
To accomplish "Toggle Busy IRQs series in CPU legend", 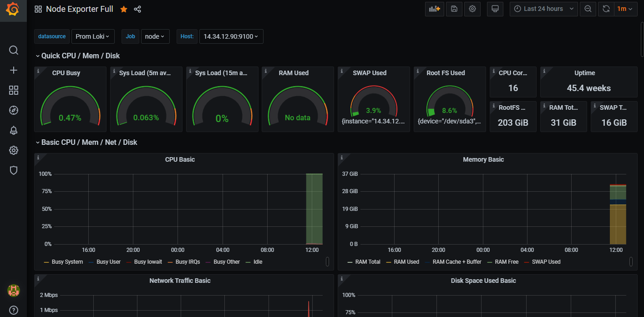I will click(188, 262).
